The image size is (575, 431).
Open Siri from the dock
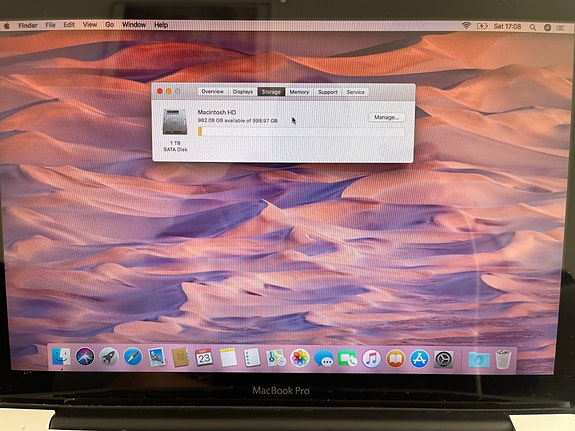[x=85, y=356]
